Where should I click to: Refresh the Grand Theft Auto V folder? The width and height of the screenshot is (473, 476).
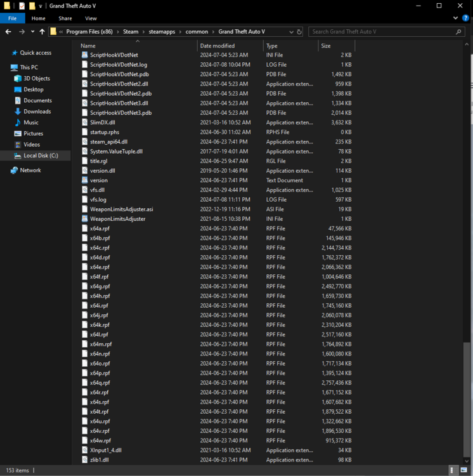point(299,32)
